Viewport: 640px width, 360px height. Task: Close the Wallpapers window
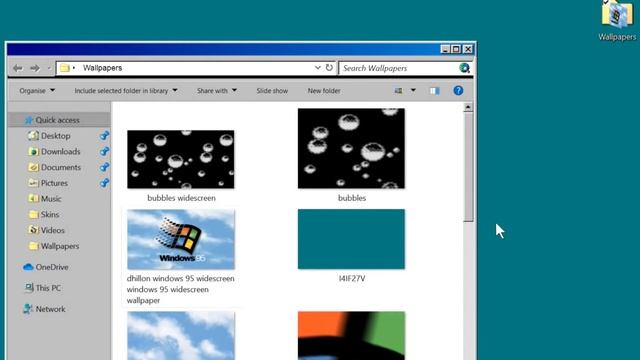468,49
